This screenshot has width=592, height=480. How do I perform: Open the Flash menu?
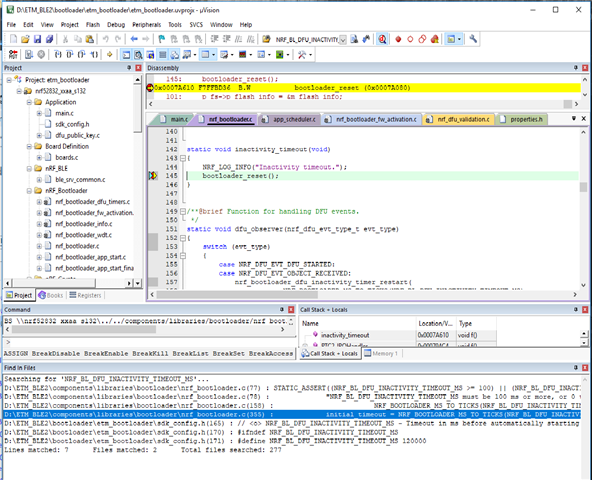pos(93,25)
